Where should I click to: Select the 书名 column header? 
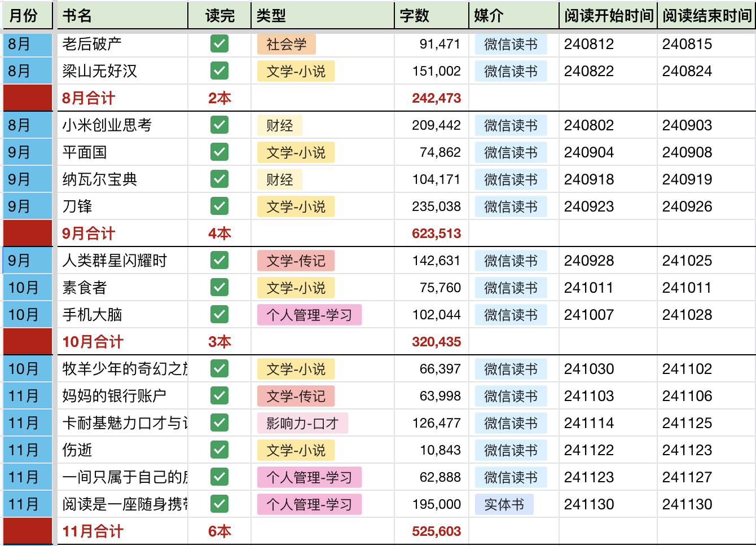122,16
